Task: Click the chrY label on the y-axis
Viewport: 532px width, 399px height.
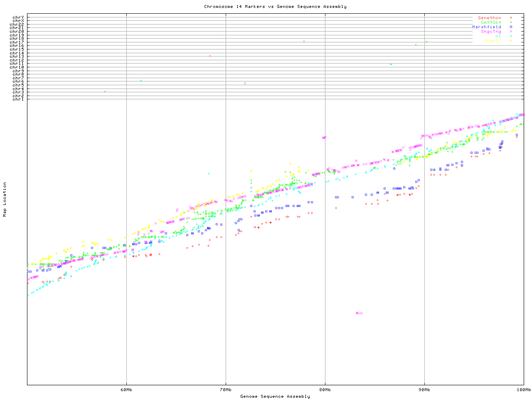Action: point(18,17)
